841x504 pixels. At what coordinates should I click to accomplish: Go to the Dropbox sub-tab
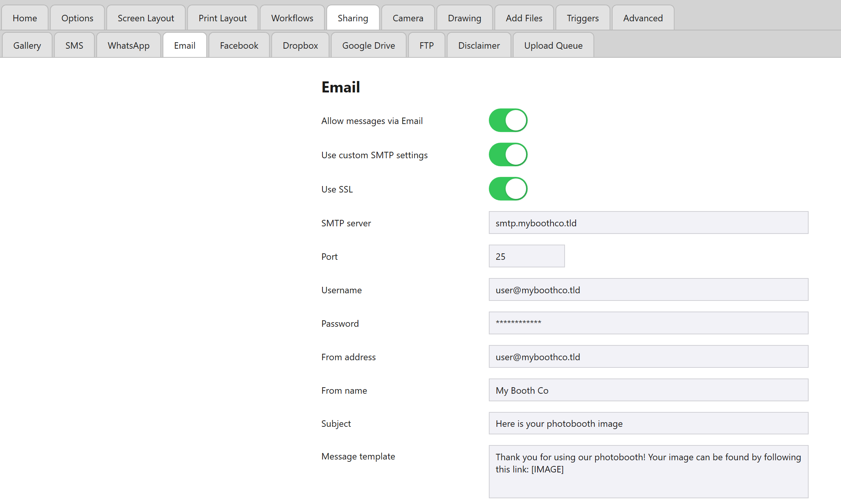coord(300,45)
